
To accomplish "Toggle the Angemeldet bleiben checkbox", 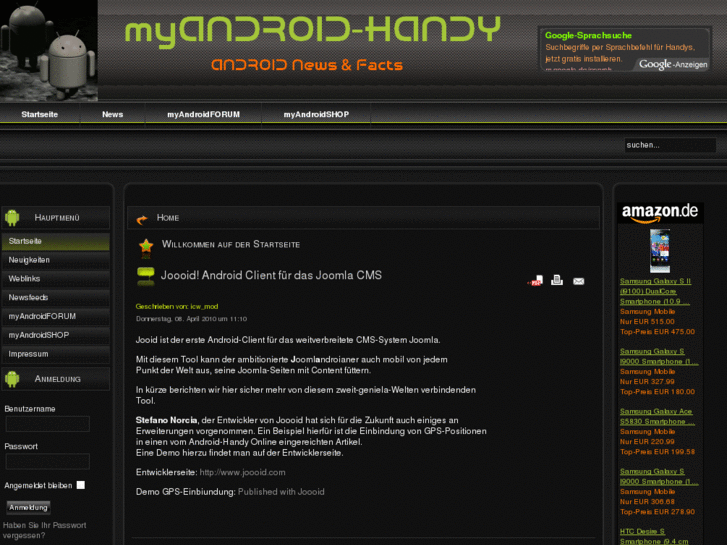I will click(x=81, y=485).
